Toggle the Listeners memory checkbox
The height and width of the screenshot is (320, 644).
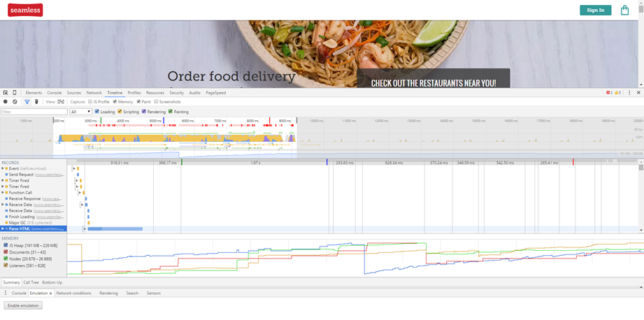[x=6, y=266]
